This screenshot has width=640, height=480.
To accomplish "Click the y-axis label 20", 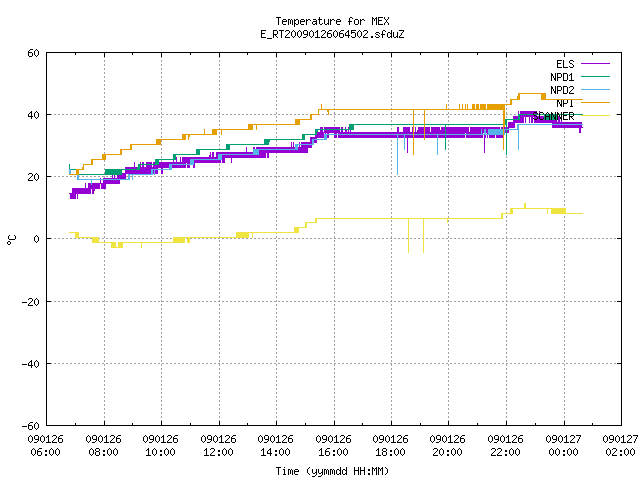I will point(33,177).
